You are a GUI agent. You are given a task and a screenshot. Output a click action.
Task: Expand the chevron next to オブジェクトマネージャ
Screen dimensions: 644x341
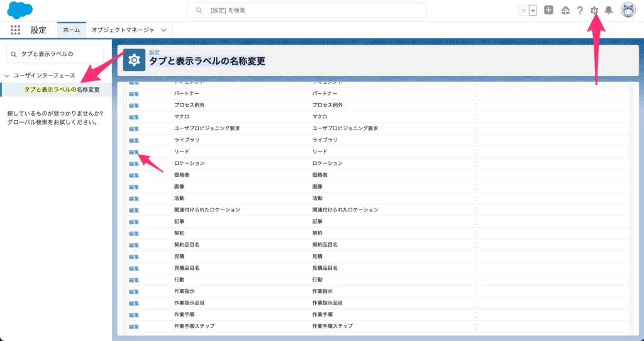[164, 30]
